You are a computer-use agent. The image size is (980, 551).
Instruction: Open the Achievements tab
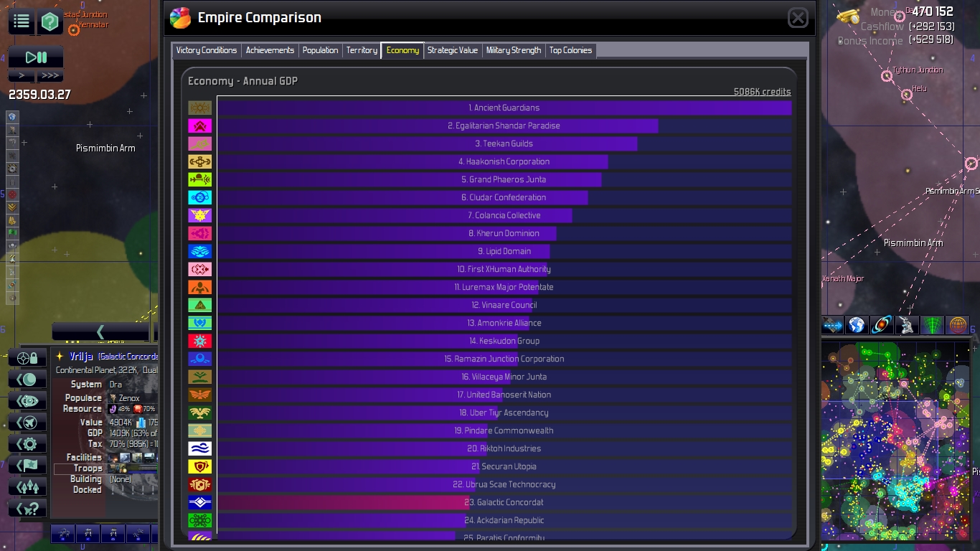270,50
